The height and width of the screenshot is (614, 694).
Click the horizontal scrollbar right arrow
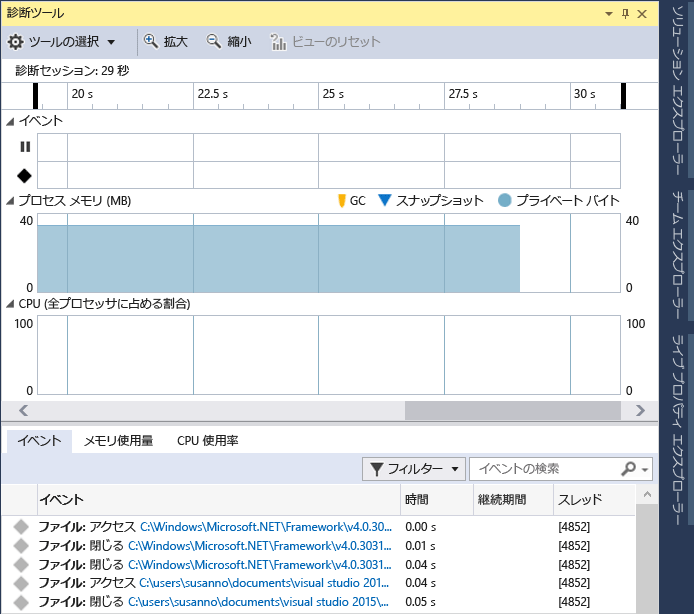(x=640, y=411)
